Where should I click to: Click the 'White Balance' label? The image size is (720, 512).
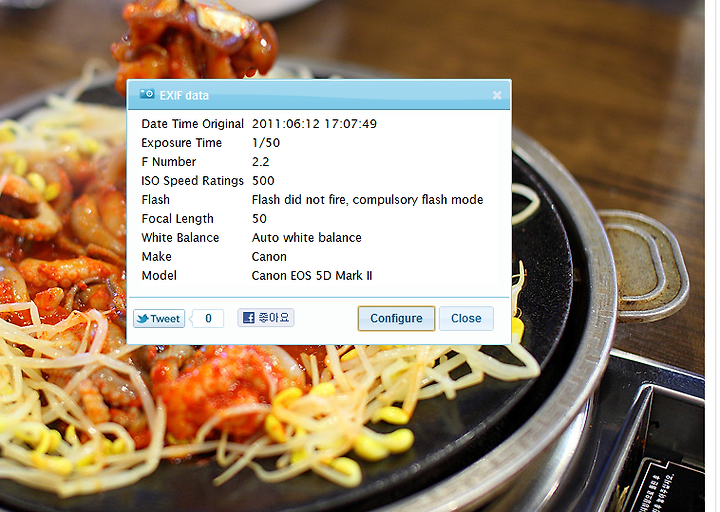(x=180, y=237)
